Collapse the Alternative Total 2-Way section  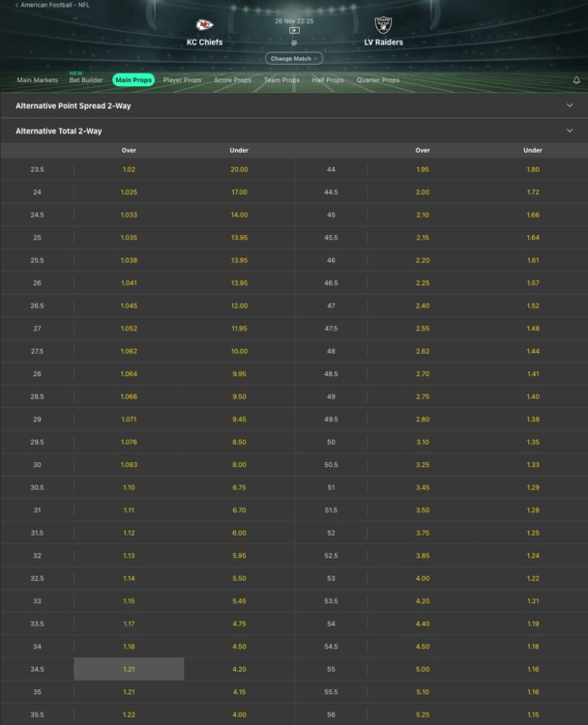(569, 130)
